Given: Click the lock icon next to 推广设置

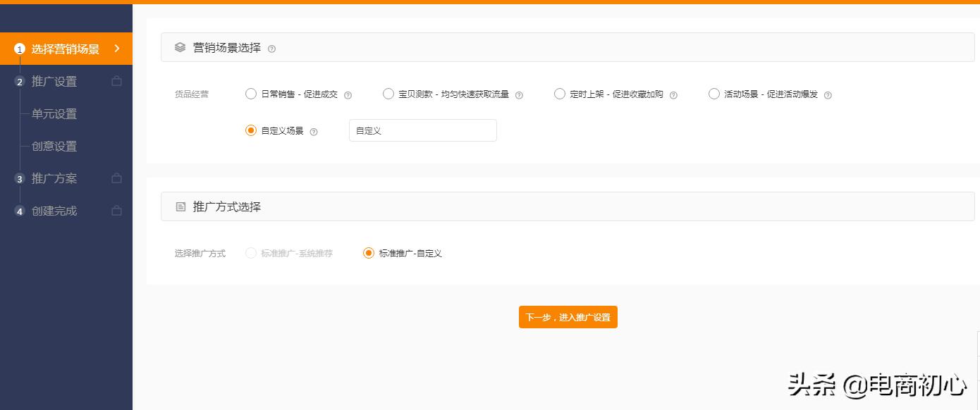Looking at the screenshot, I should click(x=116, y=81).
